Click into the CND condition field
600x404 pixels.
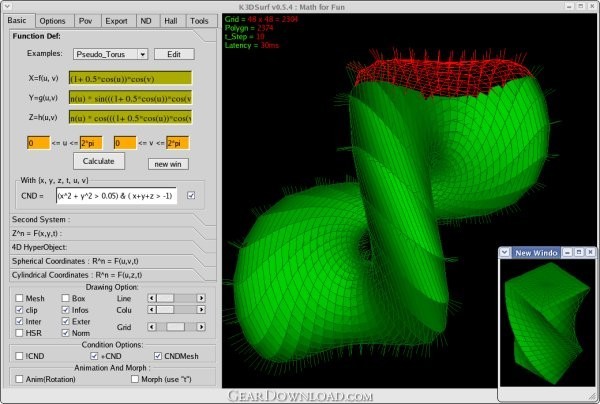point(116,196)
